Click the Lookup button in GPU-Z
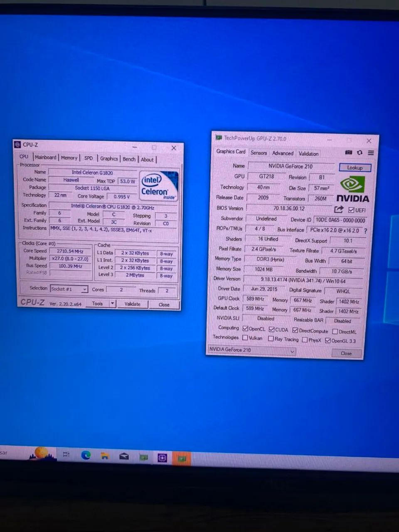Screen dimensions: 399x532 (355, 167)
